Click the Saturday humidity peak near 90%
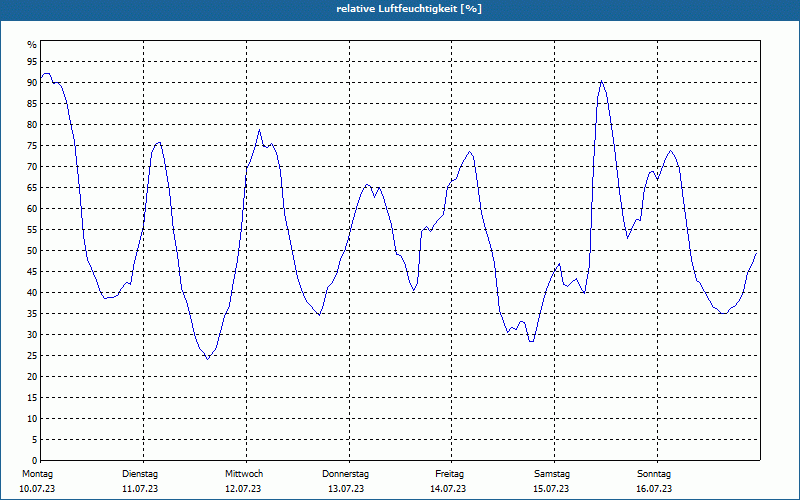 (x=602, y=81)
